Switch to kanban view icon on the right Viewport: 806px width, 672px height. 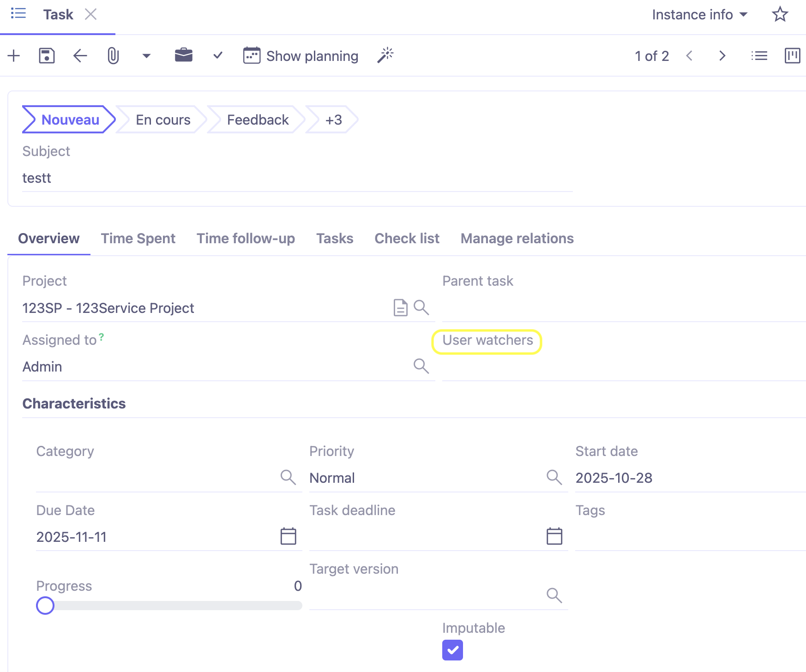click(x=793, y=56)
